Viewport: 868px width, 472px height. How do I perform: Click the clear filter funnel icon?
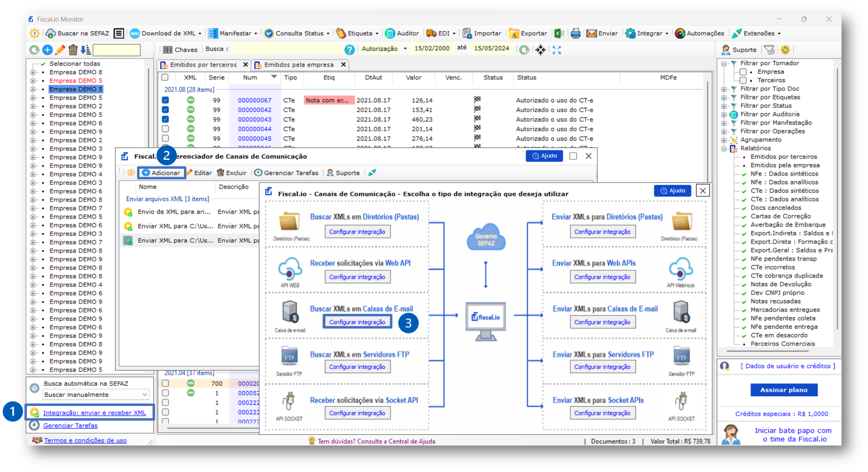click(x=770, y=50)
